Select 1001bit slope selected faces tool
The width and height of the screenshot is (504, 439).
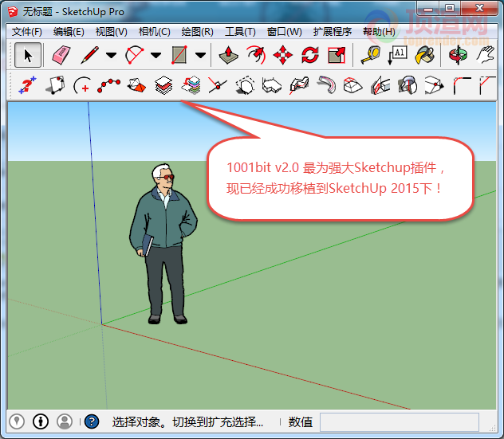point(380,85)
